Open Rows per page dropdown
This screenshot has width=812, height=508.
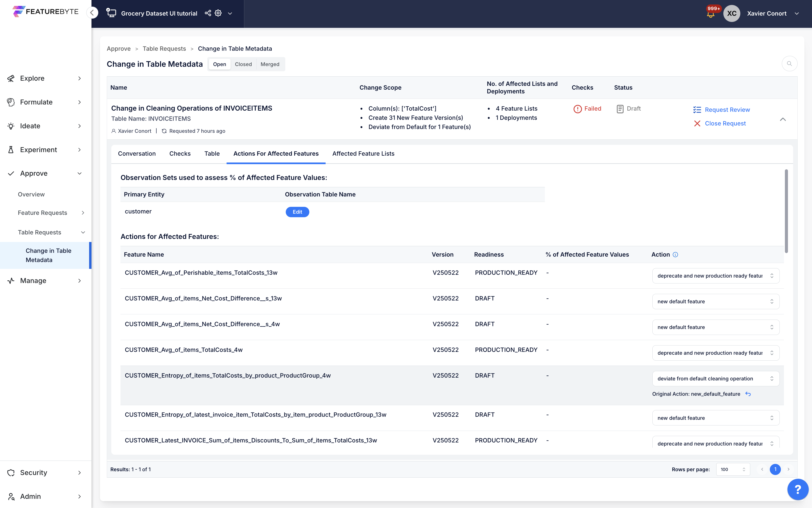point(733,469)
